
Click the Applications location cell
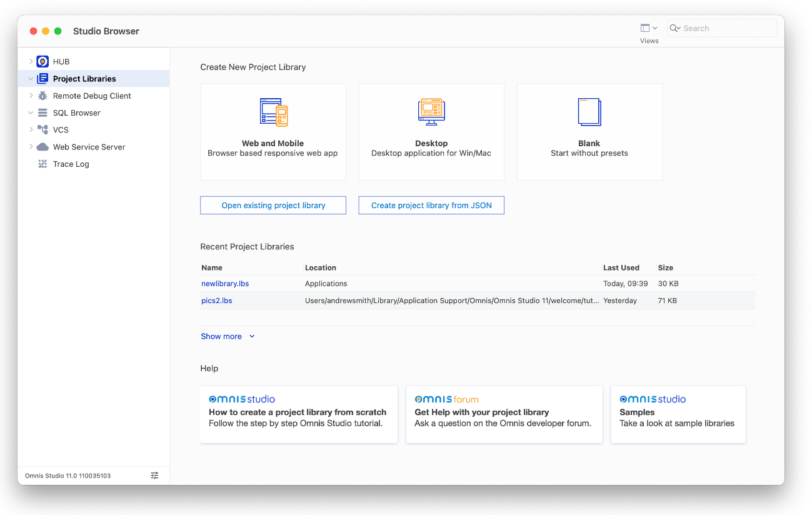326,284
